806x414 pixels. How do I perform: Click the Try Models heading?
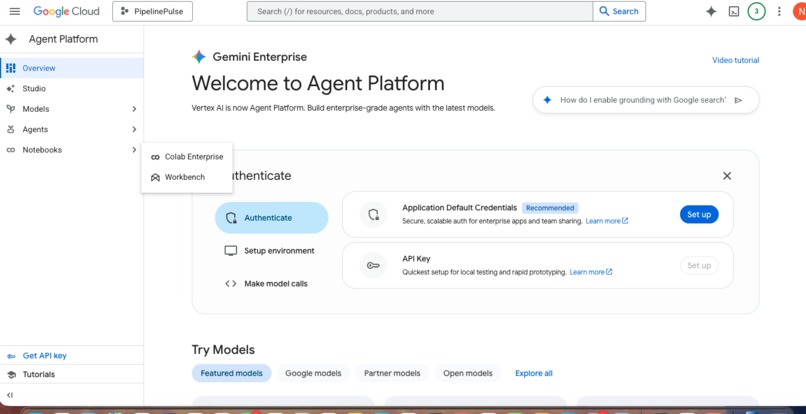tap(223, 350)
